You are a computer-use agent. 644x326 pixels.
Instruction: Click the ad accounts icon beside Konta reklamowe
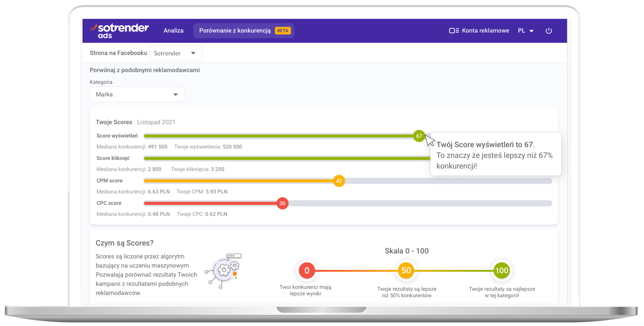454,31
